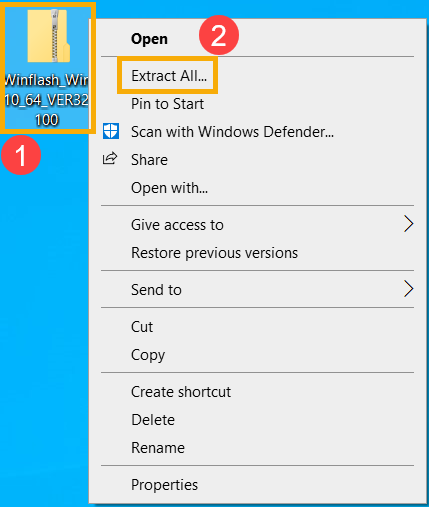Select the Winflash zip folder icon
This screenshot has width=429, height=507.
pyautogui.click(x=49, y=36)
